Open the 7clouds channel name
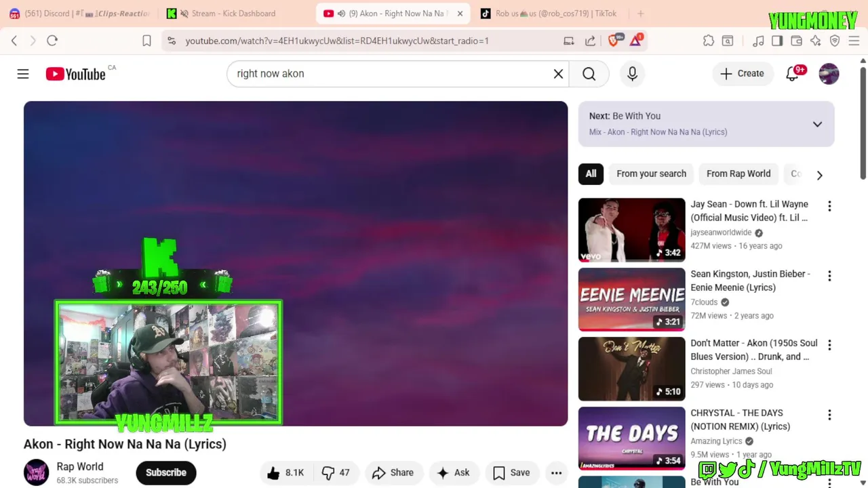 pos(704,302)
